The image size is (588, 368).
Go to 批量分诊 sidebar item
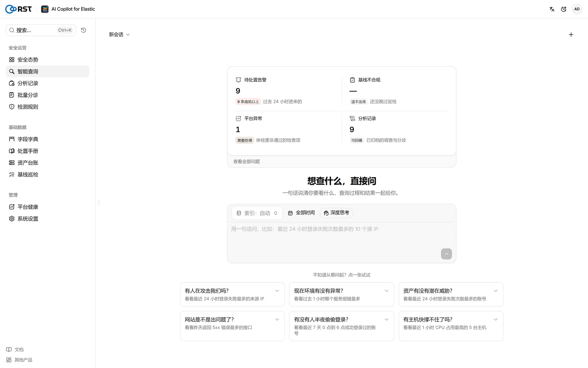tap(47, 95)
